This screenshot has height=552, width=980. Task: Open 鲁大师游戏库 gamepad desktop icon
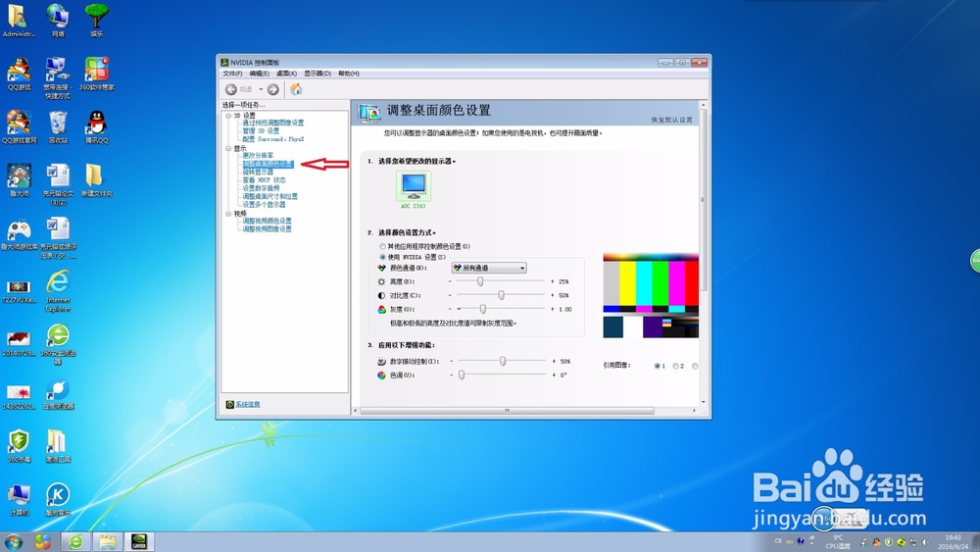coord(20,233)
